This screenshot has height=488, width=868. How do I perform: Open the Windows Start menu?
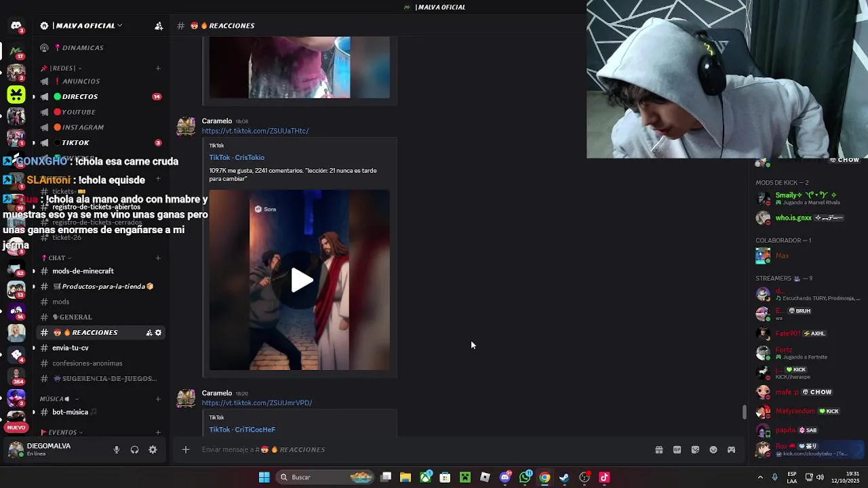pyautogui.click(x=264, y=477)
